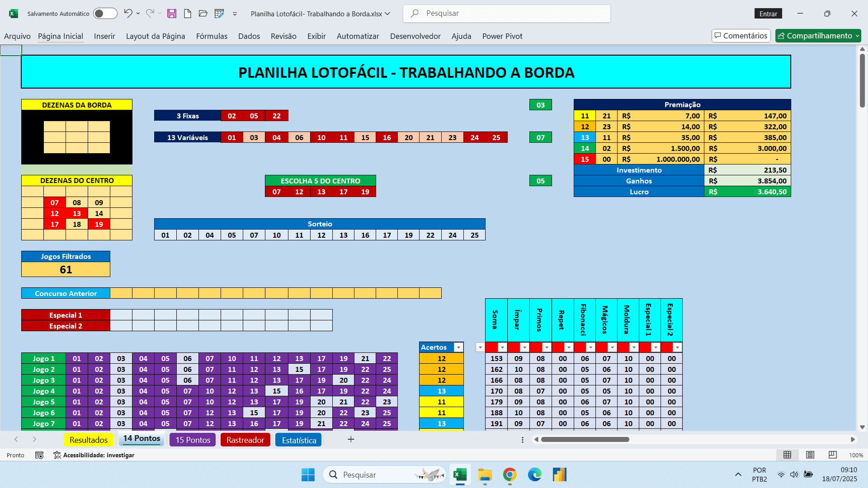Click the New blank document icon
This screenshot has width=868, height=488.
tap(187, 14)
